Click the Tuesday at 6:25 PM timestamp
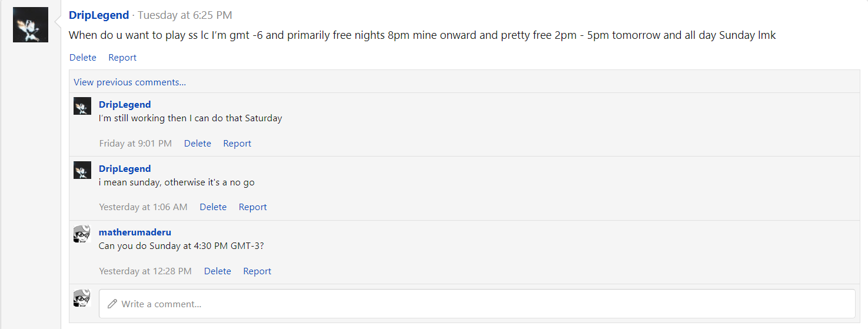This screenshot has height=329, width=868. click(185, 15)
